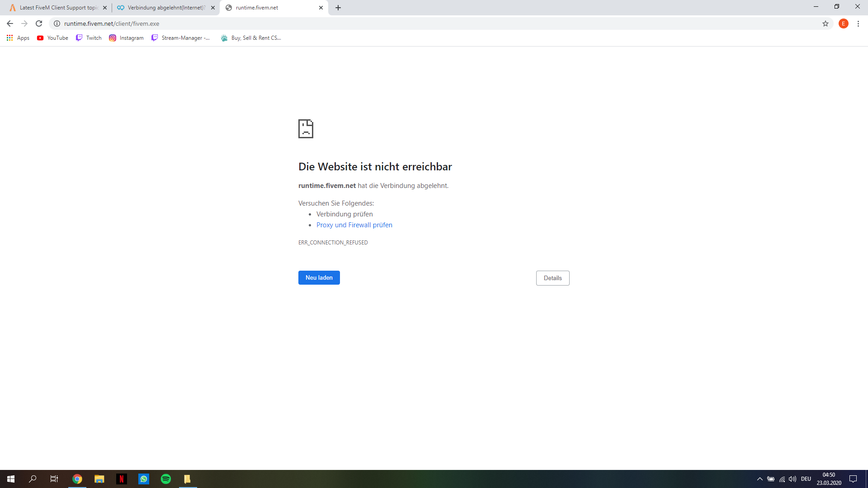Switch to Verbindung abgelehnt tab
Viewport: 868px width, 488px height.
pyautogui.click(x=163, y=8)
